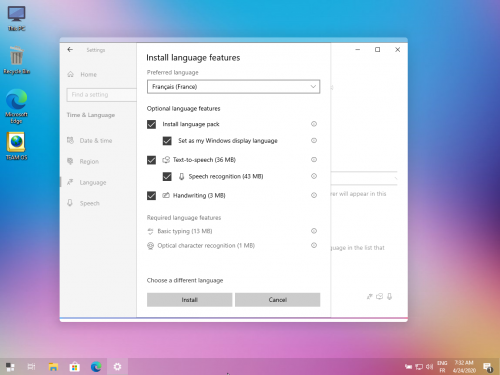Select Home in the Settings sidebar
The image size is (500, 375).
point(88,74)
